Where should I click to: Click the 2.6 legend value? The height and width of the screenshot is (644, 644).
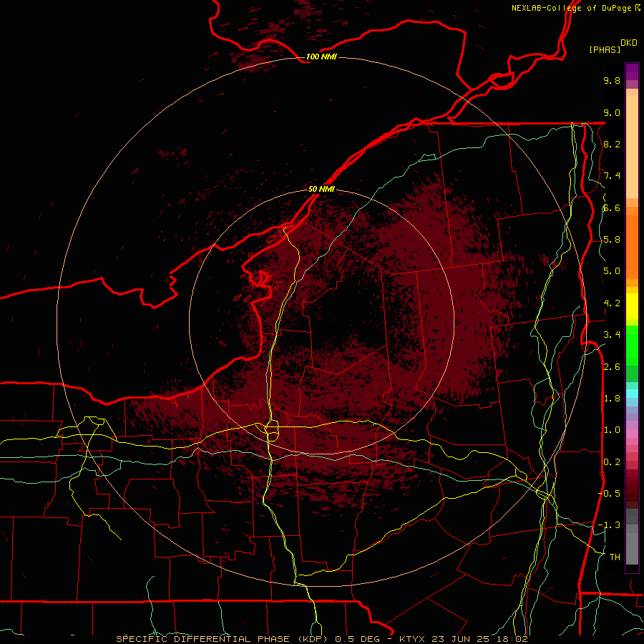click(612, 367)
